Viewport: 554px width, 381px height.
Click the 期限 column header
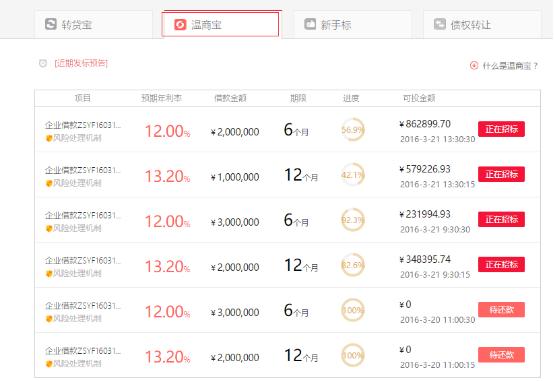[x=298, y=98]
